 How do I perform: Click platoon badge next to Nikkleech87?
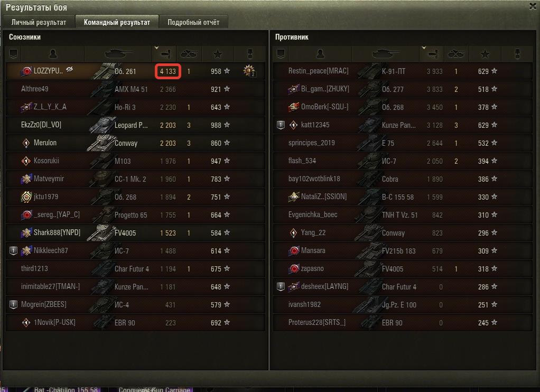[13, 251]
